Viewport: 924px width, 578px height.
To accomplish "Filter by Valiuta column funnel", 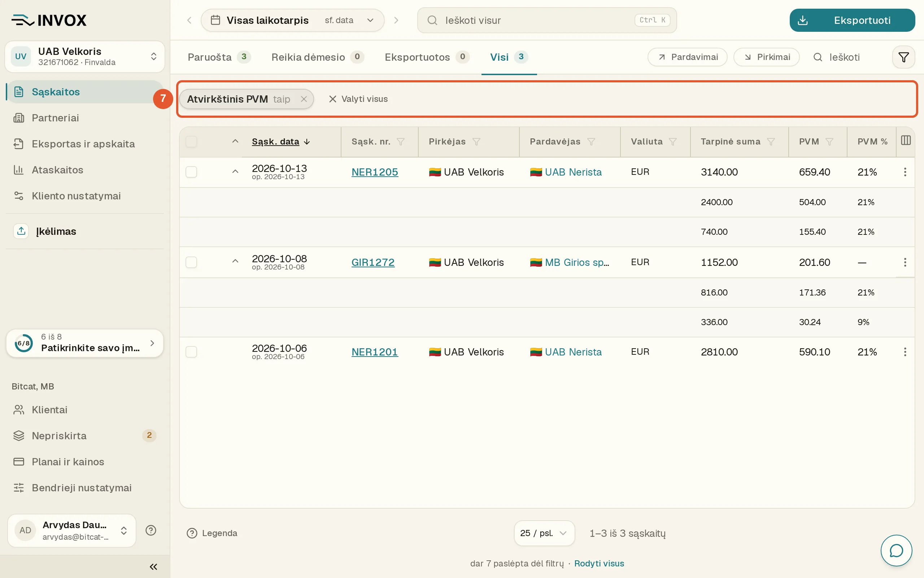I will pyautogui.click(x=673, y=142).
